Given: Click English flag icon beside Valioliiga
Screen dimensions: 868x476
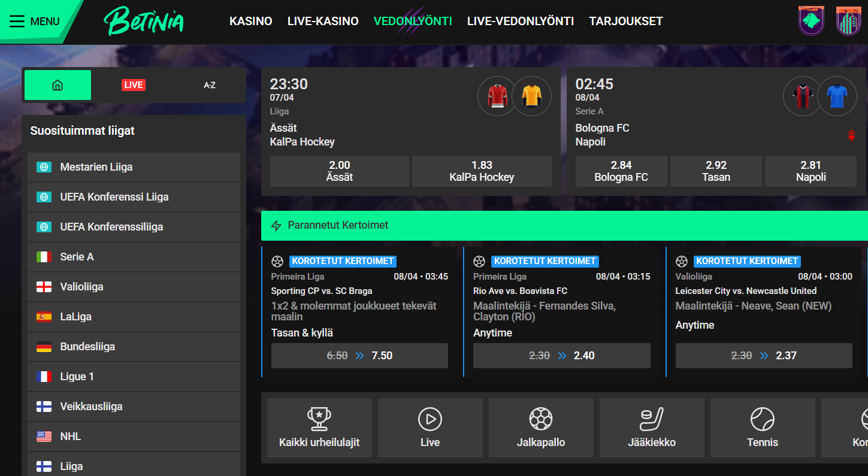Looking at the screenshot, I should [44, 287].
